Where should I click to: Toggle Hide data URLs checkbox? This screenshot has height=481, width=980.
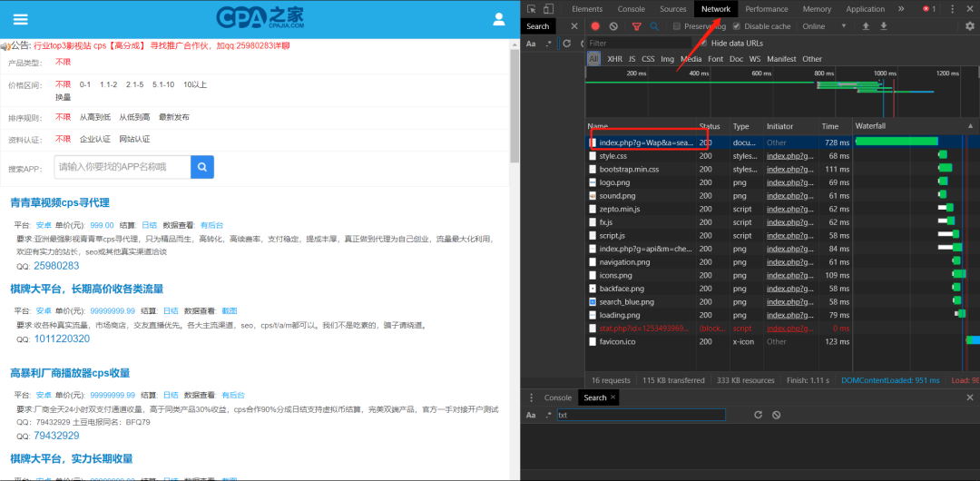point(704,44)
